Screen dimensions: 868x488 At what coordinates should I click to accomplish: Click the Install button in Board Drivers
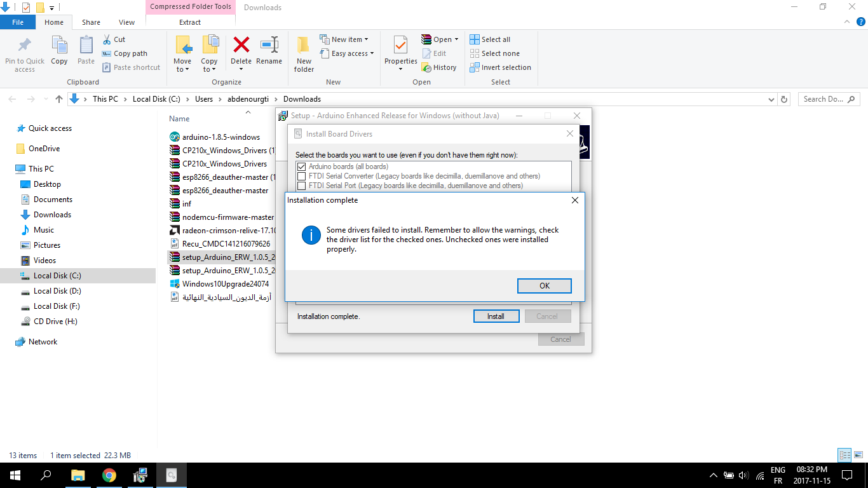coord(496,316)
